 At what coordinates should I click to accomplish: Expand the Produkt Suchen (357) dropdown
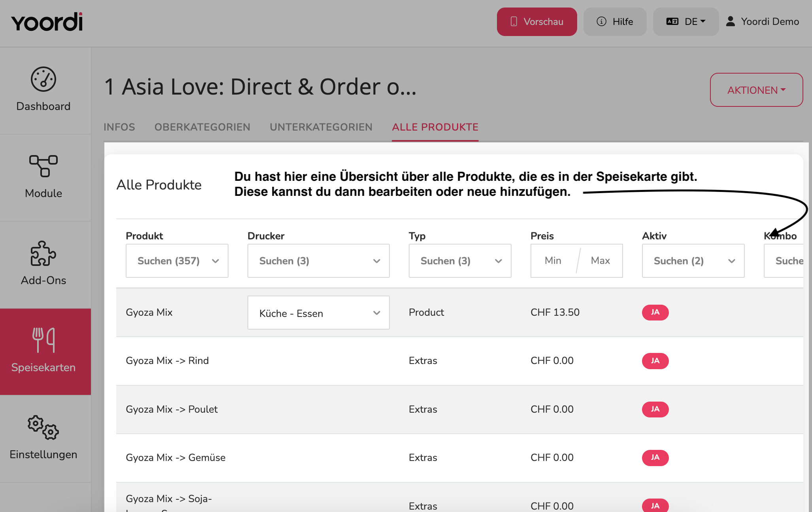(x=177, y=261)
